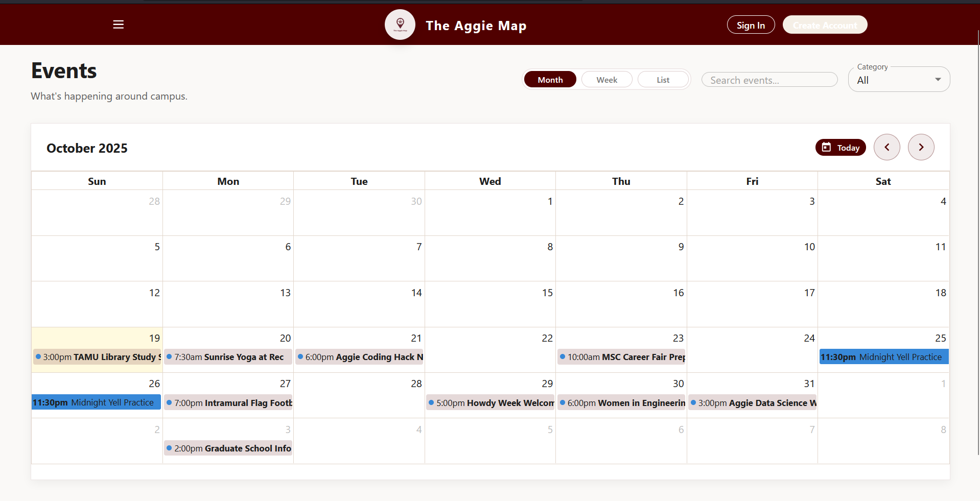Advance to next month with right chevron
This screenshot has width=980, height=501.
click(x=921, y=147)
